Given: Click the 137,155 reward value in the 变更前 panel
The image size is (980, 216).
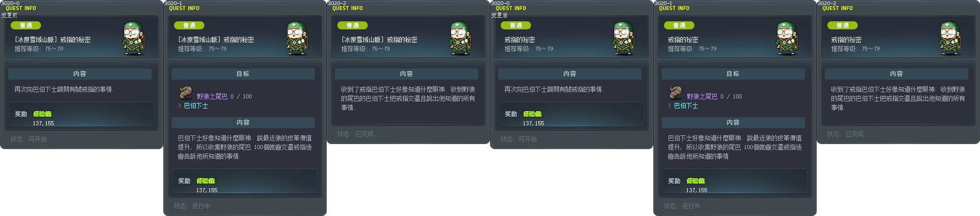Looking at the screenshot, I should 44,123.
